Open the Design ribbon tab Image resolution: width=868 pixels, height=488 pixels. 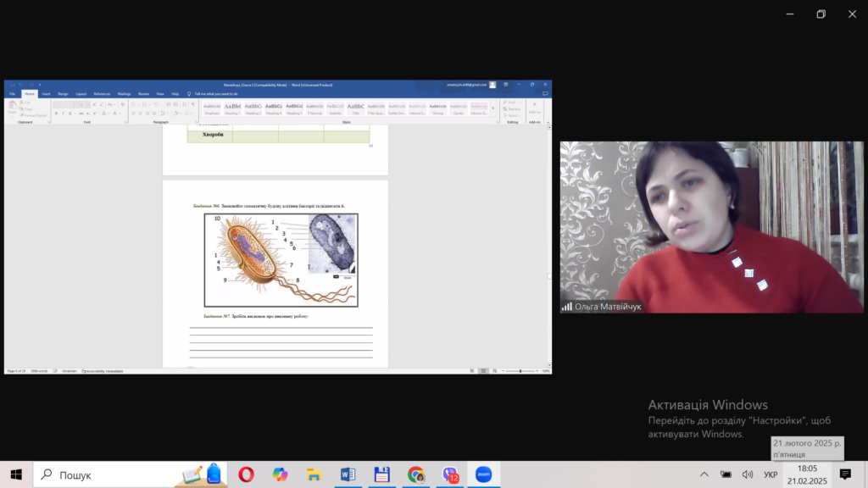point(63,94)
